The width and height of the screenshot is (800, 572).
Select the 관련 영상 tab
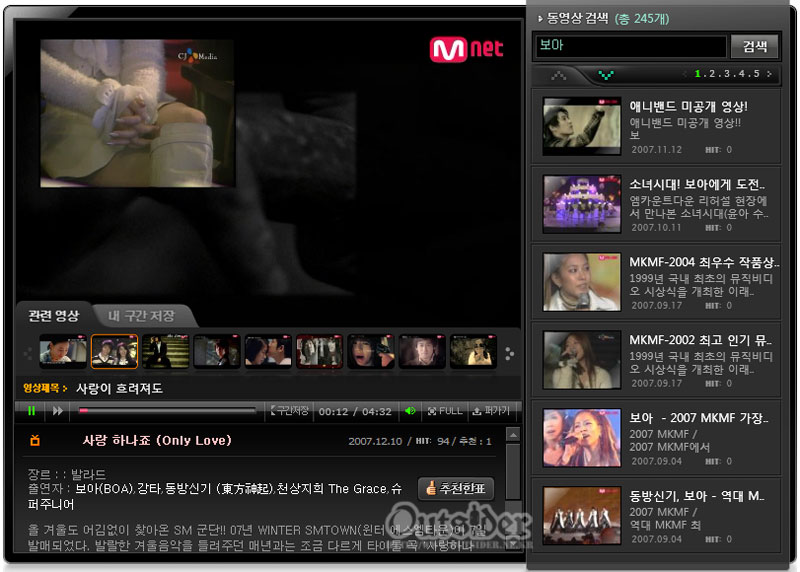(x=54, y=316)
